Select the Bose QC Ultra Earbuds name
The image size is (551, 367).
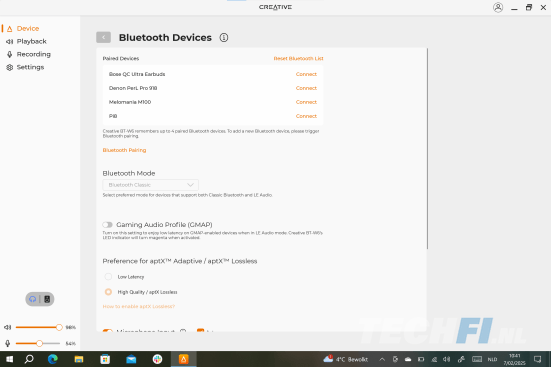(137, 74)
